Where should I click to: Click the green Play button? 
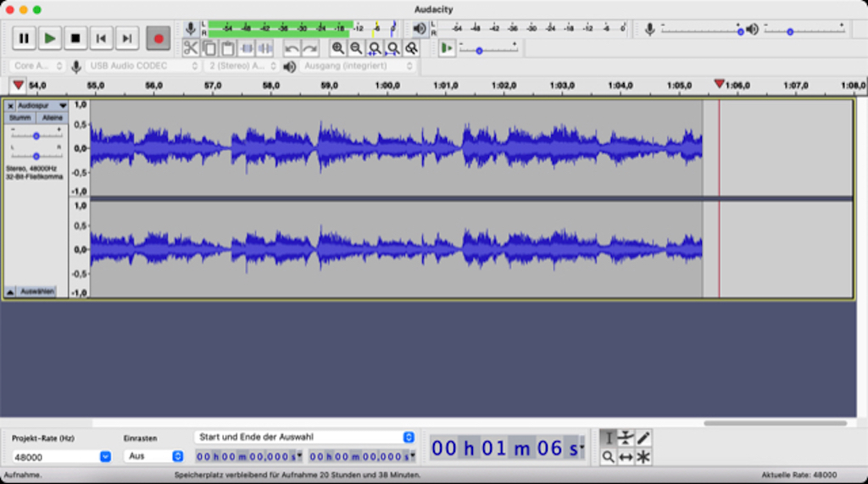point(50,38)
